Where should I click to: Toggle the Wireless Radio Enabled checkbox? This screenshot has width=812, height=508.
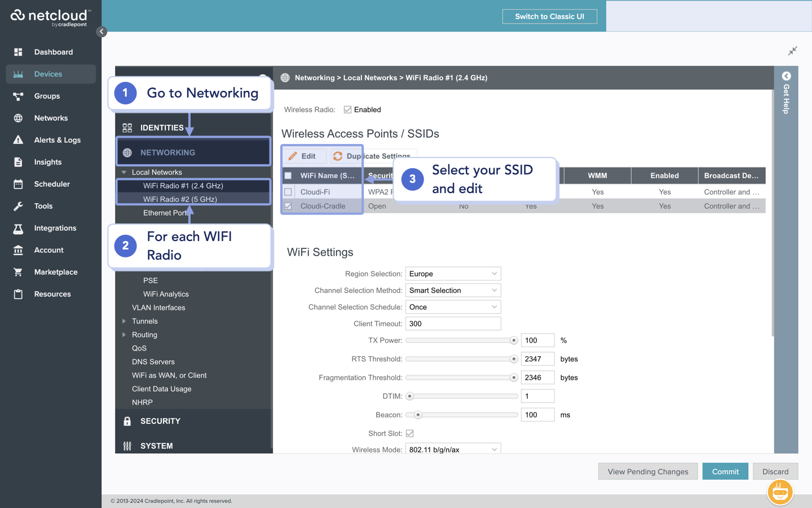tap(347, 110)
